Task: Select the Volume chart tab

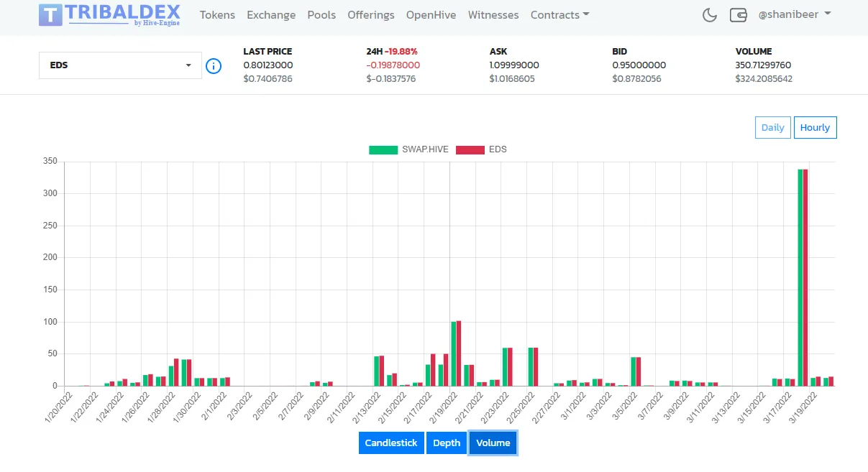Action: point(493,443)
